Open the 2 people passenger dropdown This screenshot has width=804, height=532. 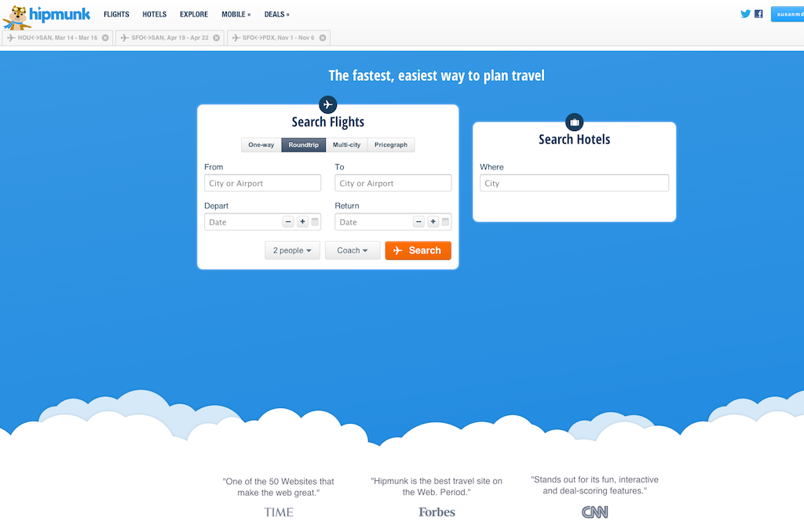tap(292, 250)
